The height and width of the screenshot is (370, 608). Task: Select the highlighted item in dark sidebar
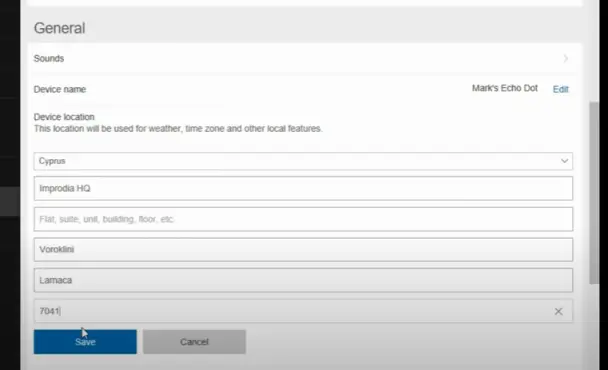tap(10, 201)
